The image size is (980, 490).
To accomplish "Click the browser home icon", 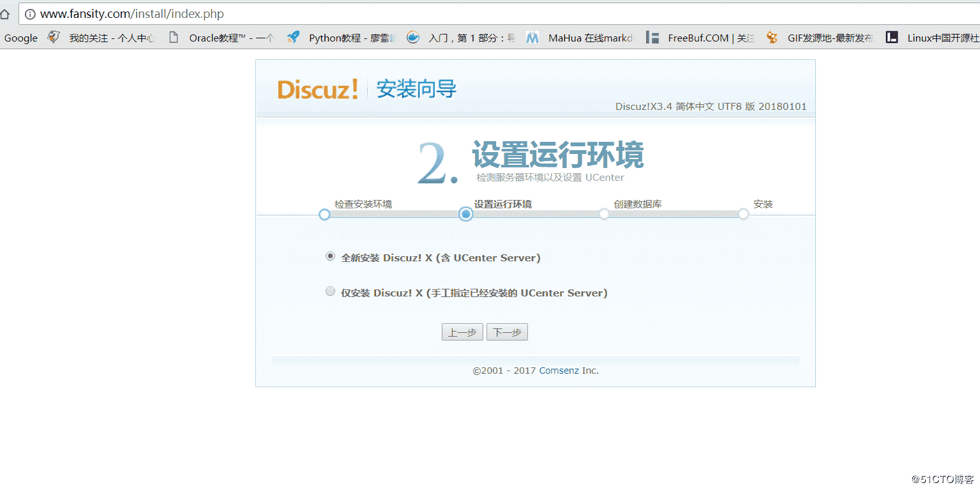I will (x=4, y=13).
